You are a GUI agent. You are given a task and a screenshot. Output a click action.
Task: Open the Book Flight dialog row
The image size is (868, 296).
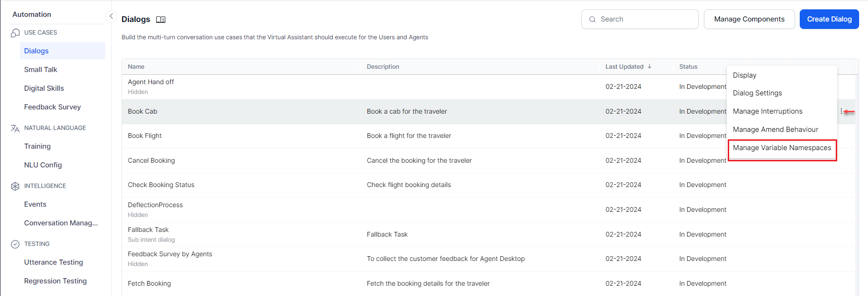[x=145, y=136]
